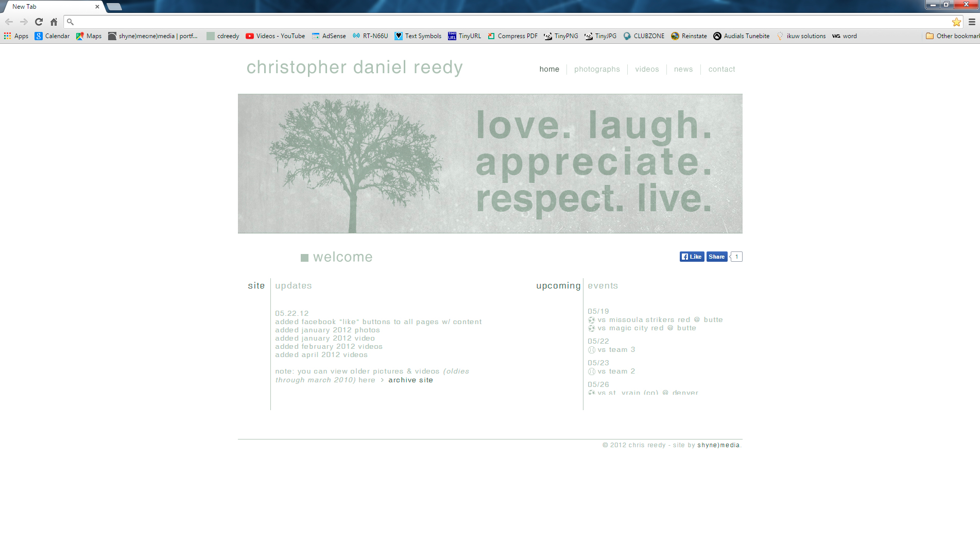Reload the page with refresh icon
This screenshot has height=541, width=980.
pos(39,22)
